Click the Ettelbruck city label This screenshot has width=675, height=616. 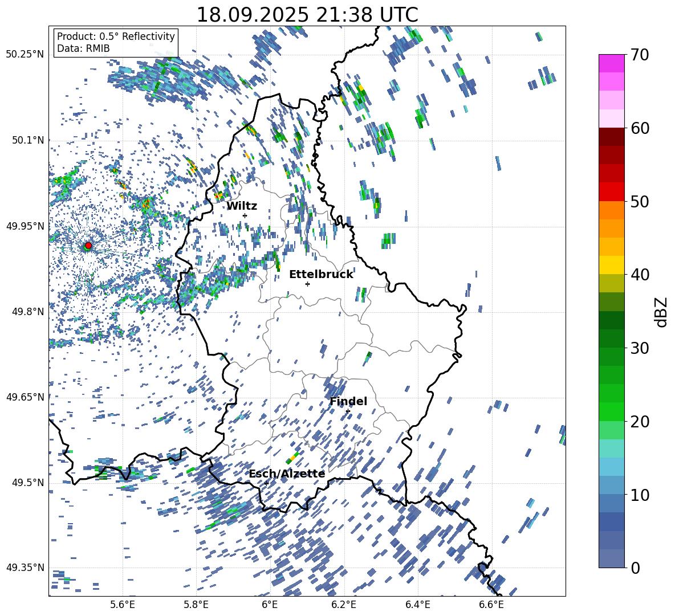321,275
